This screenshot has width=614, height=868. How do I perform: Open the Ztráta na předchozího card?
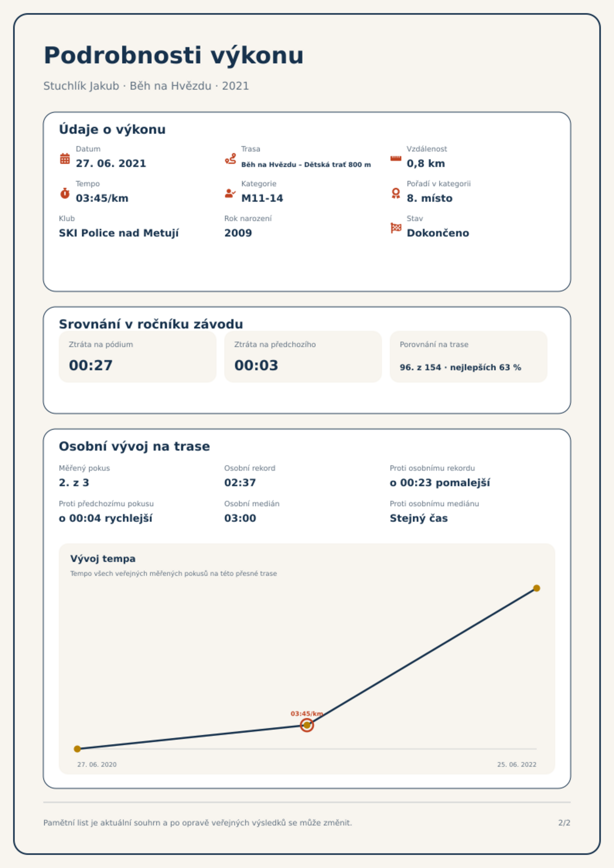pos(303,356)
